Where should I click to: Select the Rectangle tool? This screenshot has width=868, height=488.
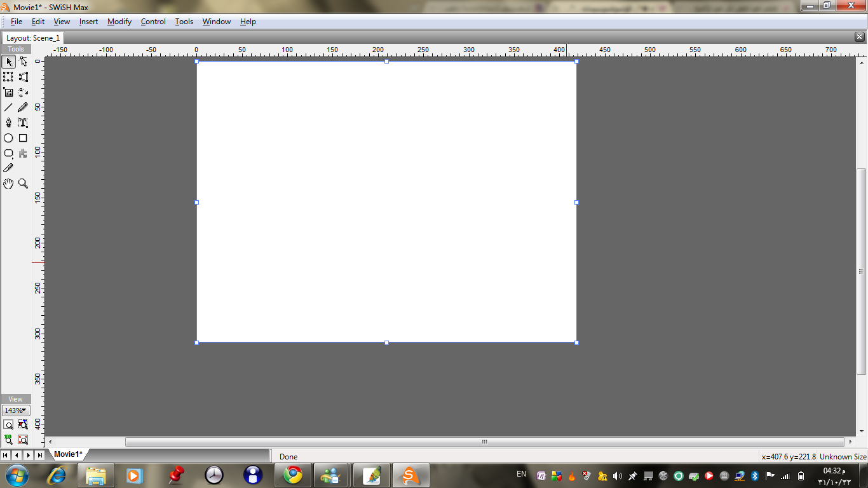tap(23, 138)
